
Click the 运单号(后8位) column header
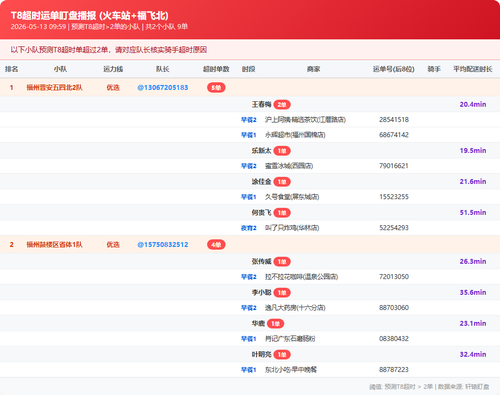(393, 69)
